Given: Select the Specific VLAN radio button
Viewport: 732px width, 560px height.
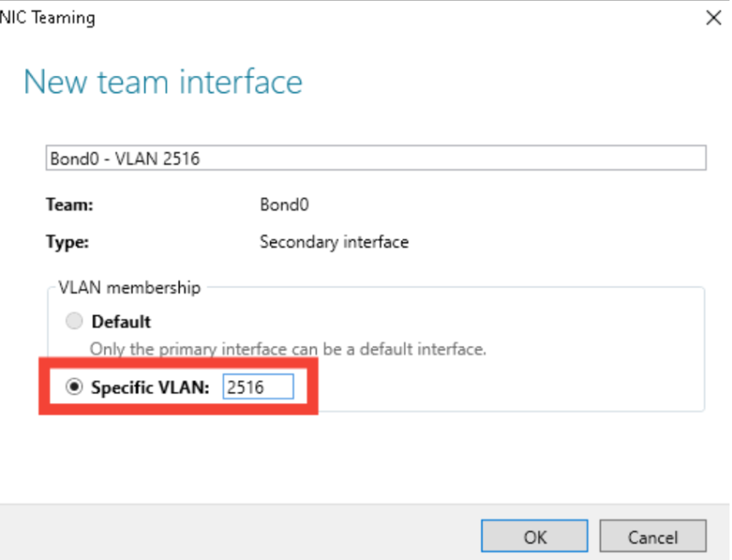Looking at the screenshot, I should click(75, 388).
